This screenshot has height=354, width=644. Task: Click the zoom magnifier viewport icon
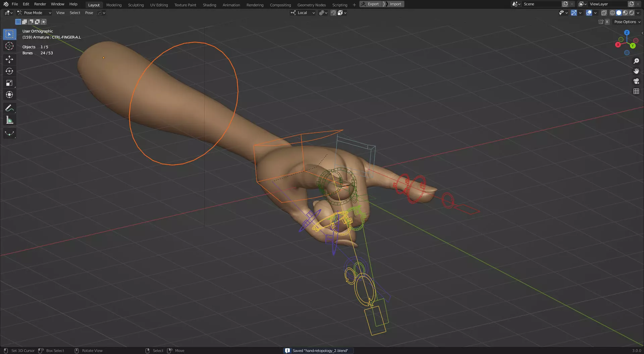click(x=636, y=61)
